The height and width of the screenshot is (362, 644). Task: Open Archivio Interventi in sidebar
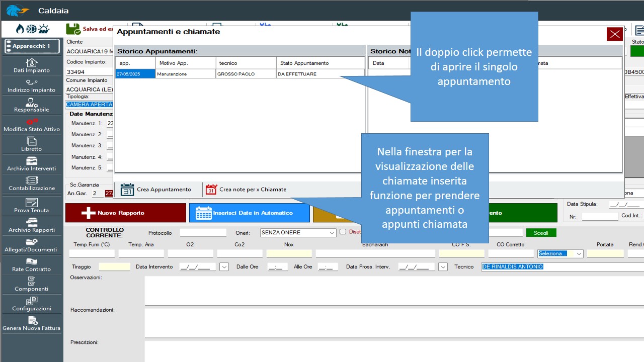tap(32, 164)
